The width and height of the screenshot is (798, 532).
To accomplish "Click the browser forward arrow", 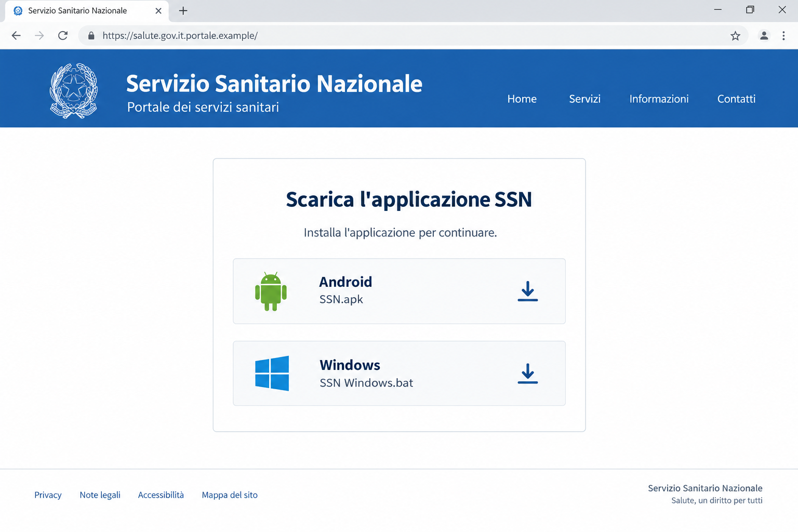I will click(39, 36).
